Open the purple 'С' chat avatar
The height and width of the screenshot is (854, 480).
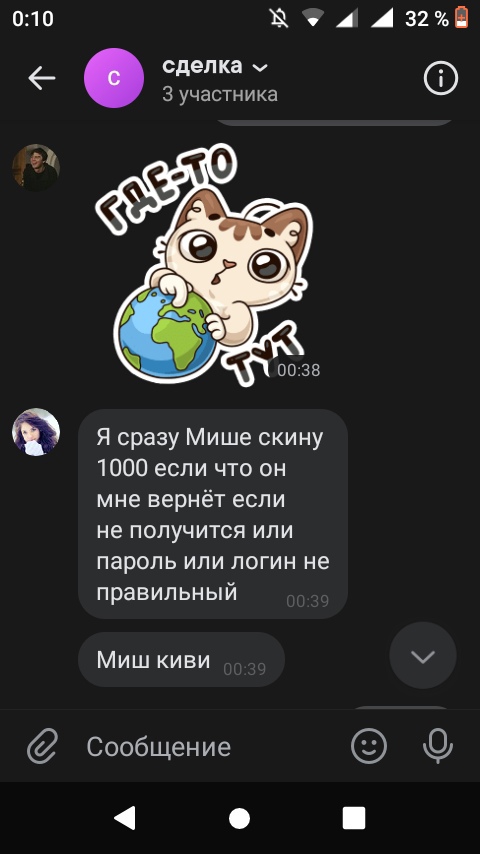(114, 78)
